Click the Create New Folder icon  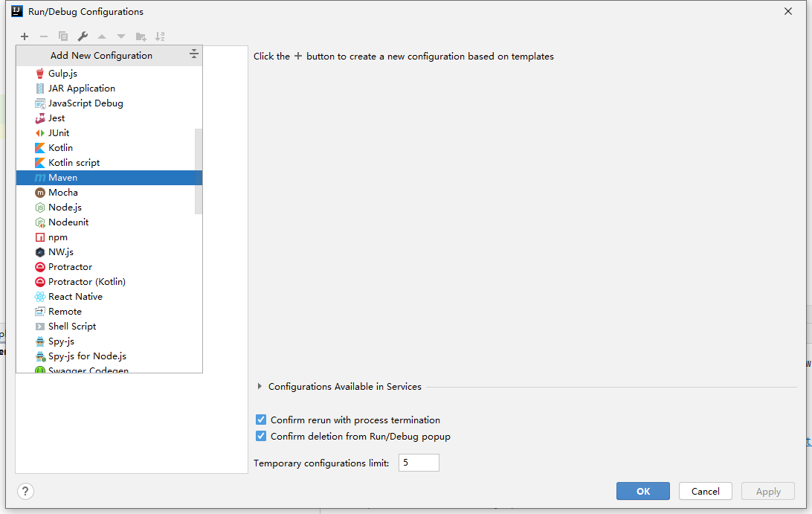pyautogui.click(x=141, y=36)
